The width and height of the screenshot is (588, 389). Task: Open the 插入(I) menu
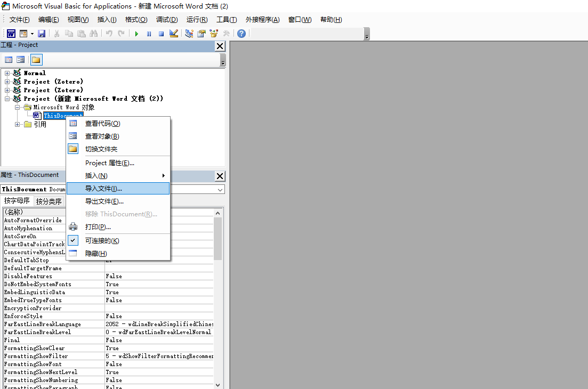(107, 20)
